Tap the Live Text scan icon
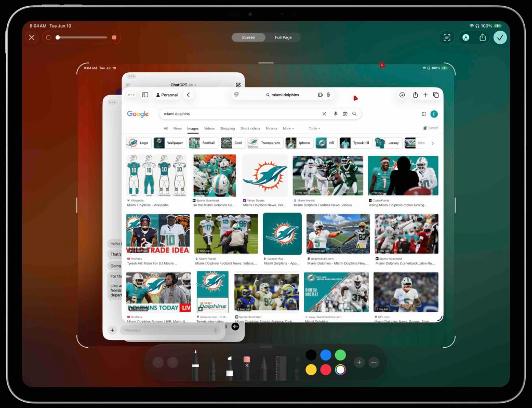The width and height of the screenshot is (532, 408). point(446,37)
